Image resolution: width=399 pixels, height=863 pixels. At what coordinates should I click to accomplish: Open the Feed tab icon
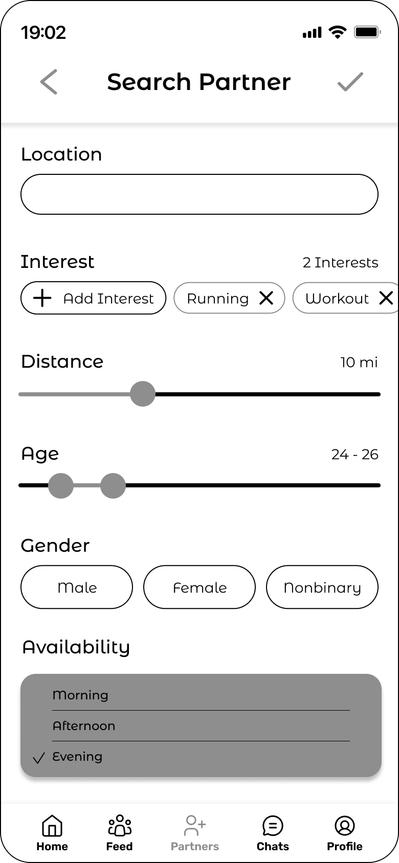119,826
